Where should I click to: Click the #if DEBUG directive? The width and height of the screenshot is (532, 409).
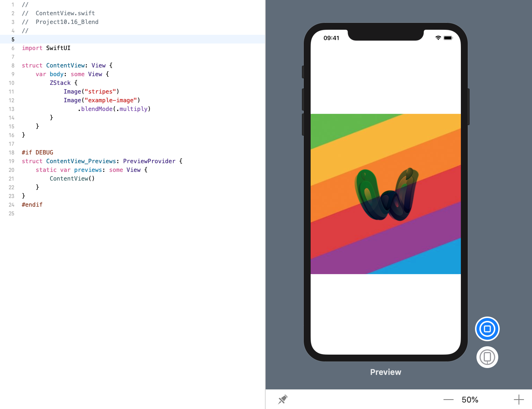click(37, 152)
